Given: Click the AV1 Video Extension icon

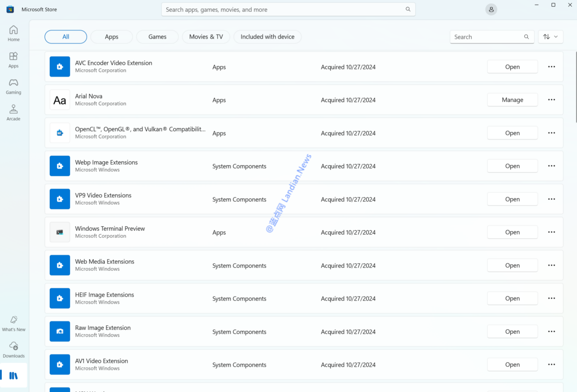Looking at the screenshot, I should (60, 365).
